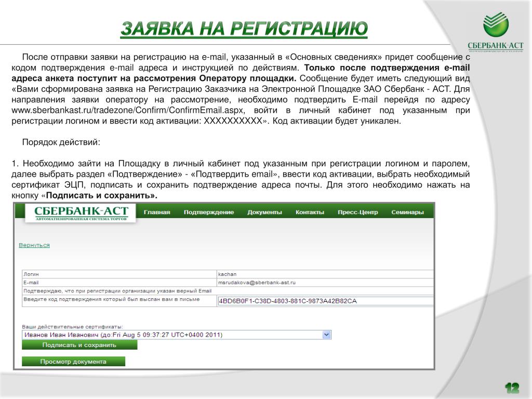Open the Документы menu item
The height and width of the screenshot is (399, 532).
264,212
